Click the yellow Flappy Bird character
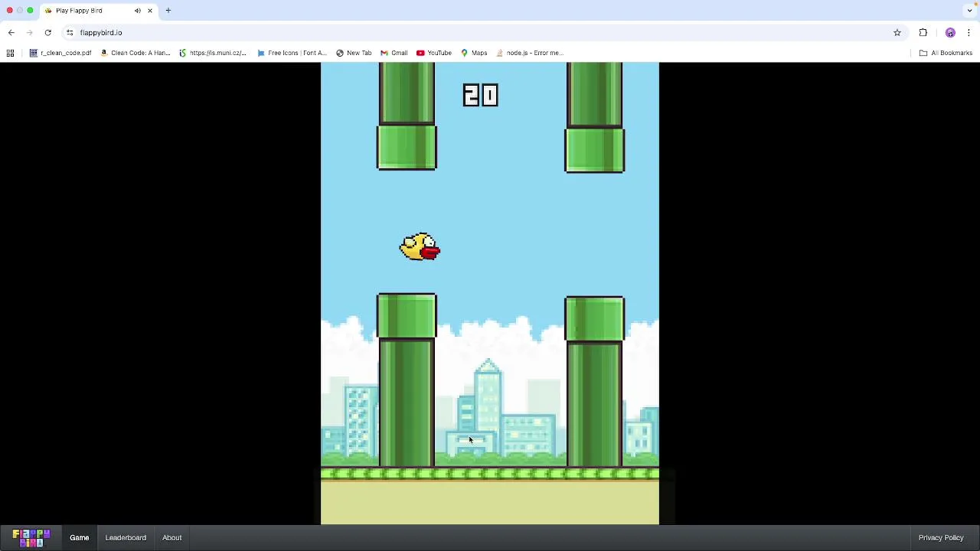 420,247
